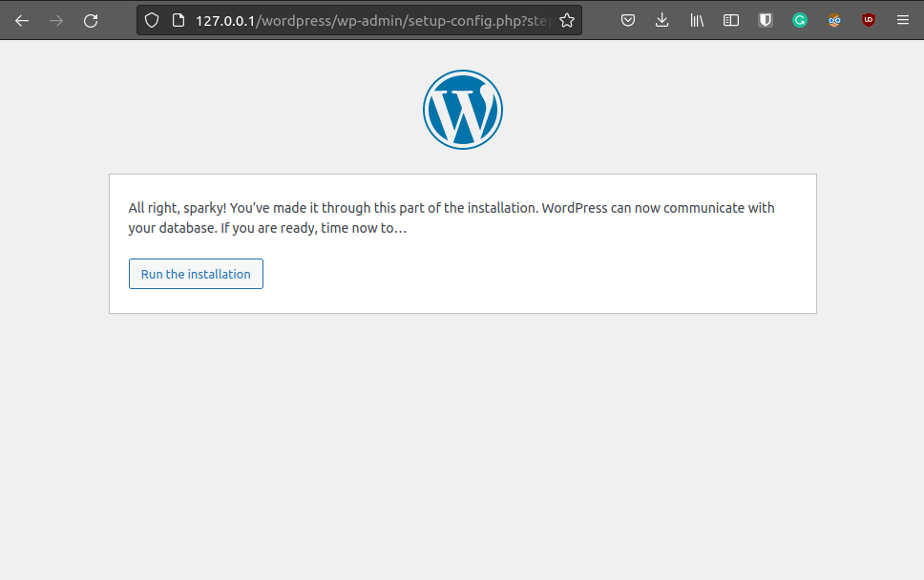View site information page icon

coord(178,21)
